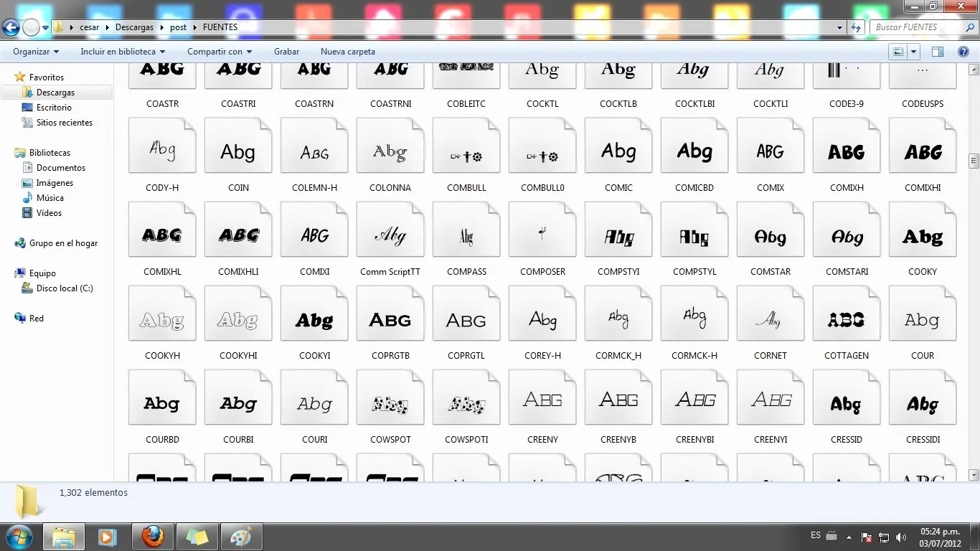
Task: Open the media player taskbar icon
Action: (108, 537)
